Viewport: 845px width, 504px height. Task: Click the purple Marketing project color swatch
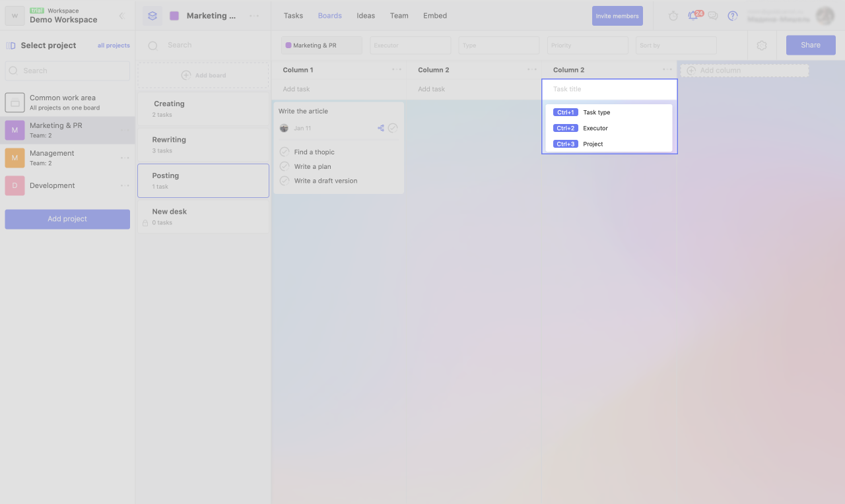tap(174, 16)
